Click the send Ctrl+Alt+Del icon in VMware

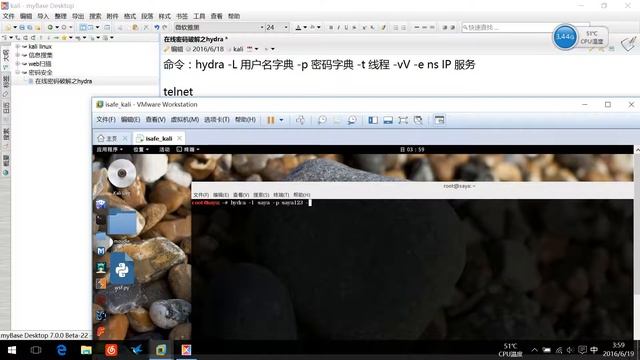pyautogui.click(x=300, y=120)
